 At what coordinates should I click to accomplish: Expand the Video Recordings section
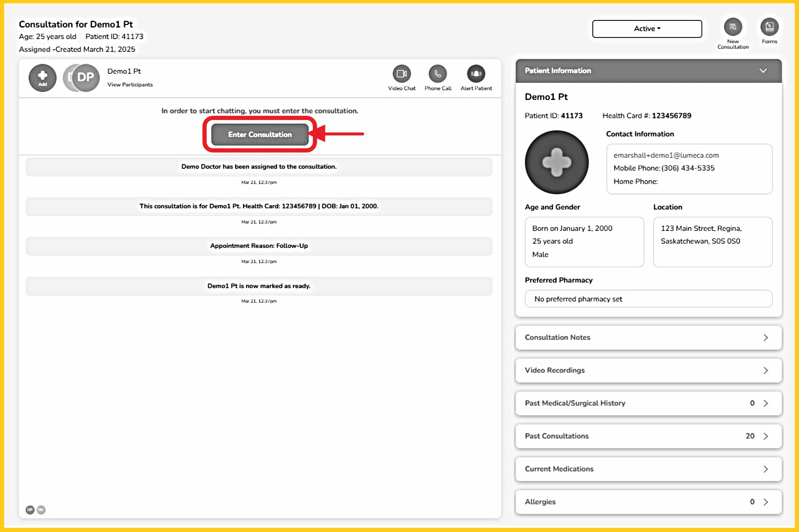click(x=648, y=370)
